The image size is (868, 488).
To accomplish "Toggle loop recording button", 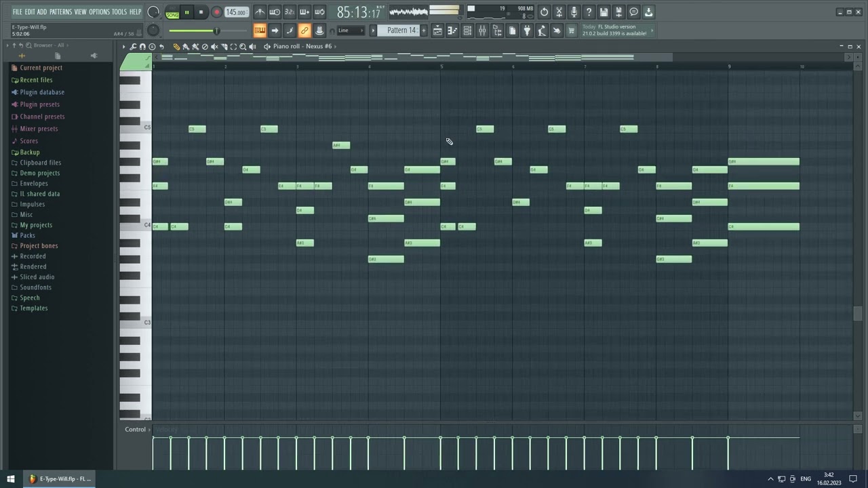I will pos(319,12).
